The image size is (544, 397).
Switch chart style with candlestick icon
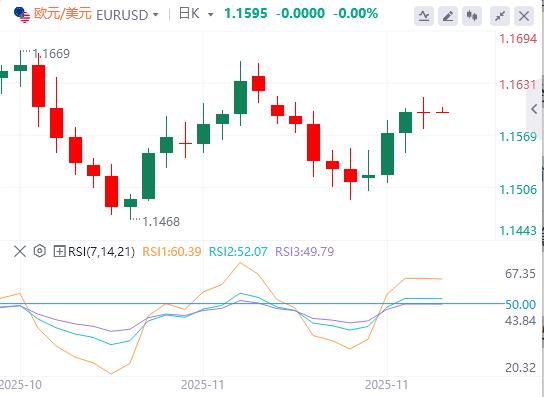point(472,16)
